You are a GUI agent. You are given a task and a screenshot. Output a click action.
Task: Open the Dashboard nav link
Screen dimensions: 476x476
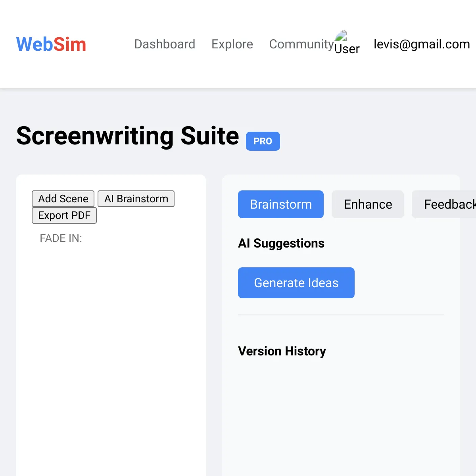click(165, 44)
